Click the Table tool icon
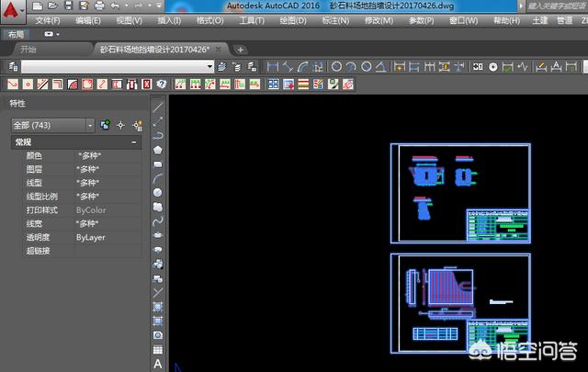Screen dimensions: 588x372 click(x=158, y=350)
